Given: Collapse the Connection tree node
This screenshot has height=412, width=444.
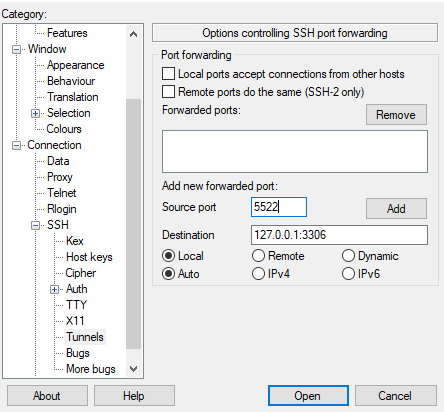Looking at the screenshot, I should click(x=16, y=145).
